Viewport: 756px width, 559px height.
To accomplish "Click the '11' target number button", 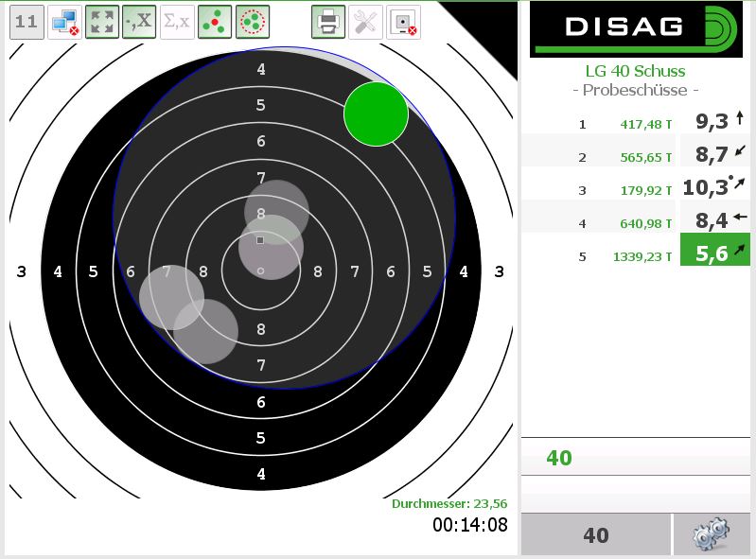I will coord(27,22).
